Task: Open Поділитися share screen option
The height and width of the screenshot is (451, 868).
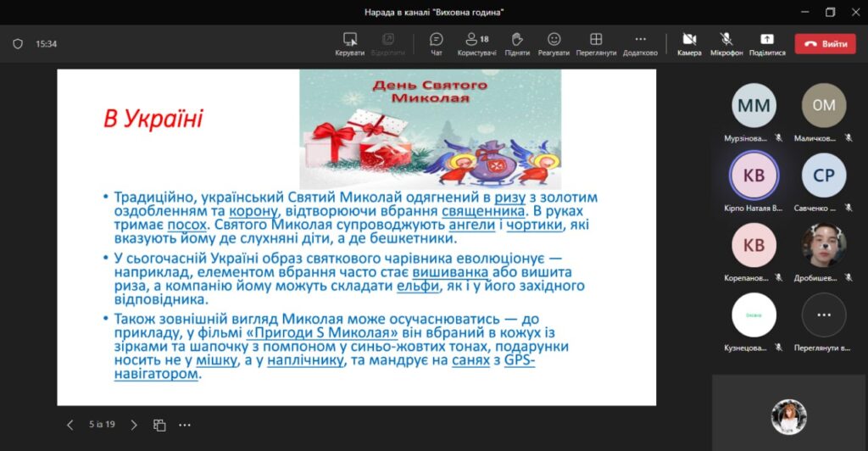Action: (x=766, y=43)
